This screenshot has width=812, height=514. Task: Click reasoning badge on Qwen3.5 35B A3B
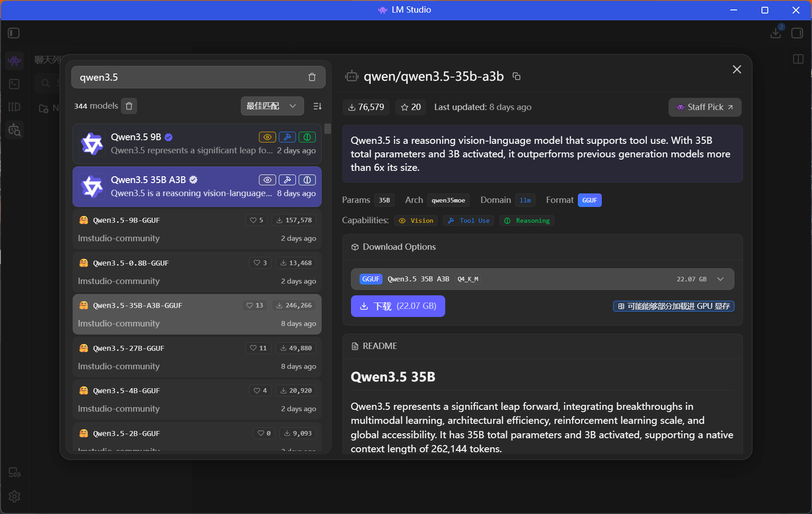(307, 180)
